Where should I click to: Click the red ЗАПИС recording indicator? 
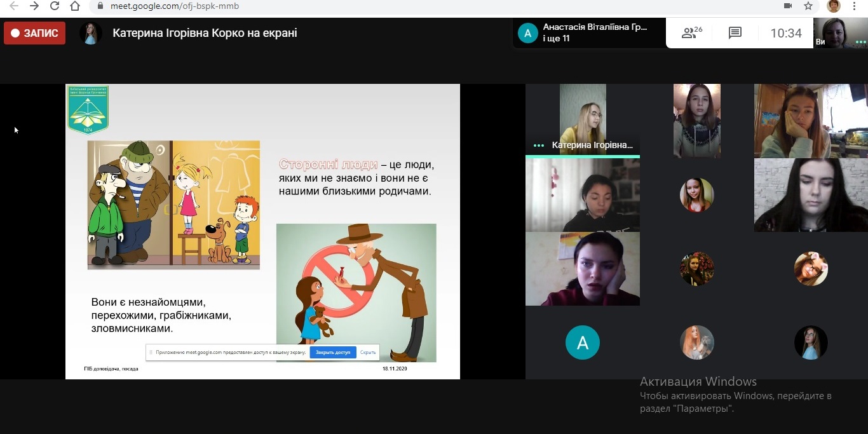(x=34, y=33)
